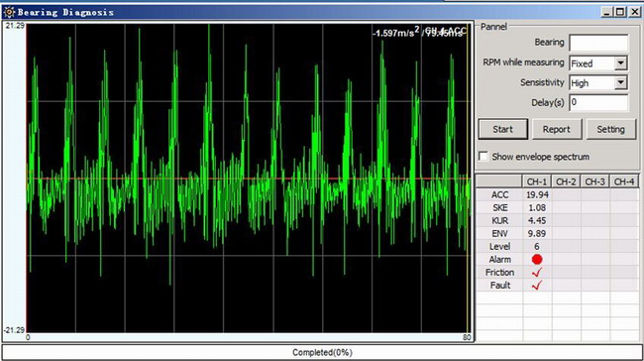Screen dimensions: 644x361
Task: Click the Fault checkmark for CH-1
Action: pos(537,285)
